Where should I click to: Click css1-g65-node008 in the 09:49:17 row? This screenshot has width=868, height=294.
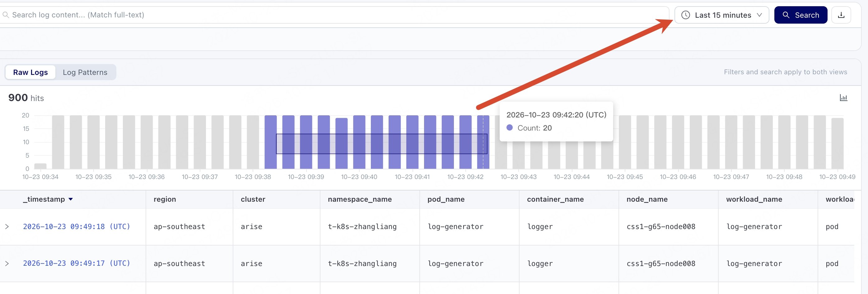(x=661, y=263)
